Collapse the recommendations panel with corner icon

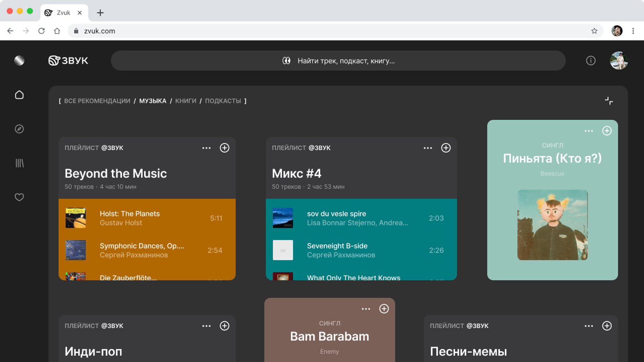609,101
